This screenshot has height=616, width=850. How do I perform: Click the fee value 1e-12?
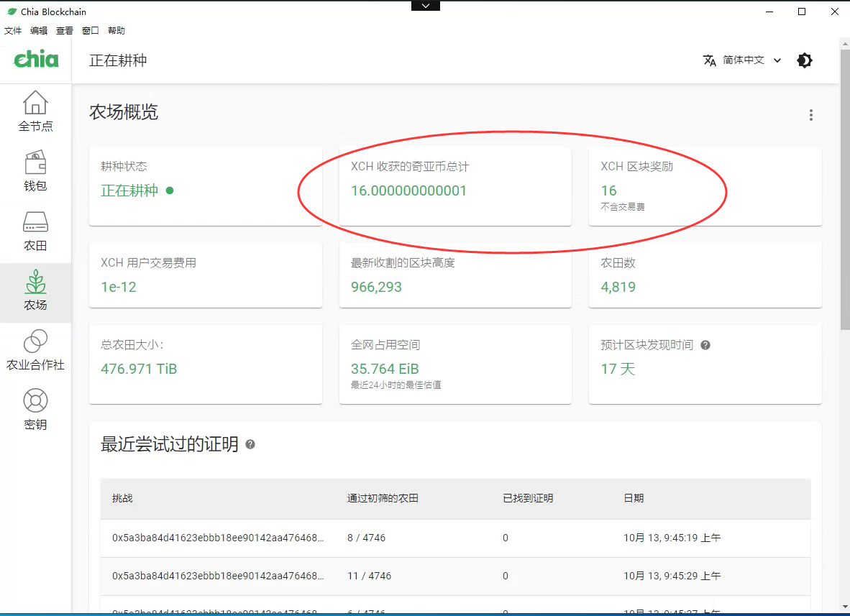pyautogui.click(x=118, y=287)
